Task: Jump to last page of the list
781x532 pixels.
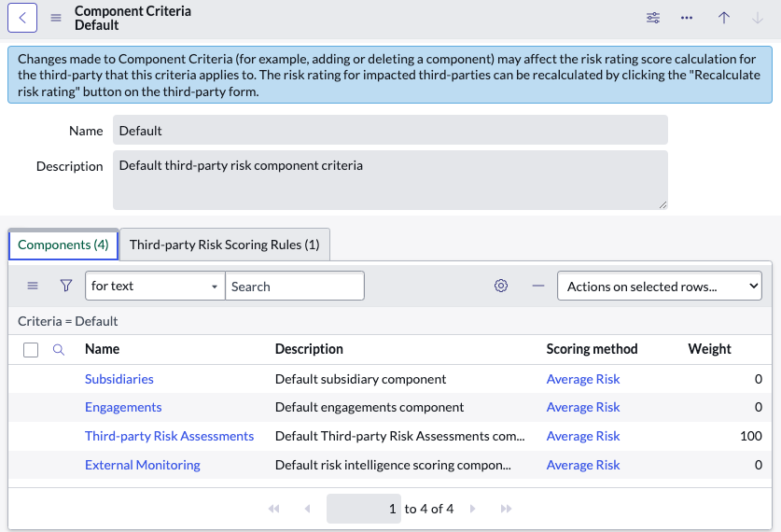Action: [506, 509]
